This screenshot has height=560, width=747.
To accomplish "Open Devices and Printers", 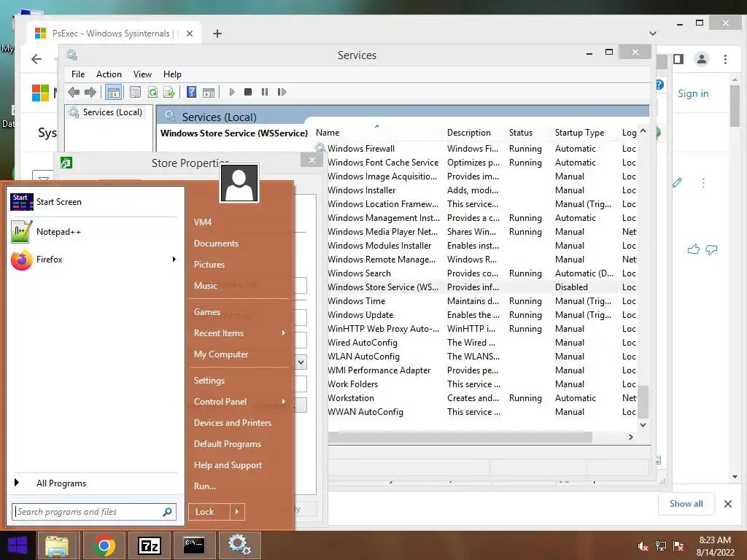I will pos(233,423).
